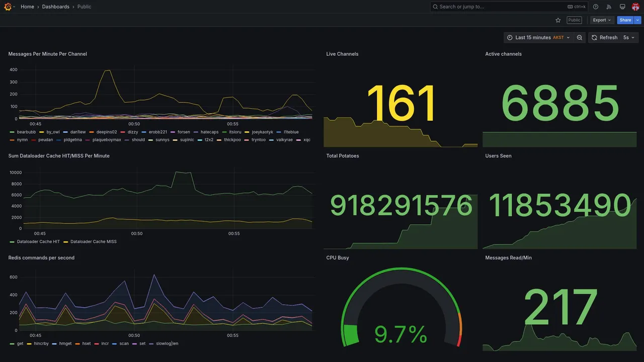
Task: Open the help question mark icon
Action: pyautogui.click(x=596, y=7)
